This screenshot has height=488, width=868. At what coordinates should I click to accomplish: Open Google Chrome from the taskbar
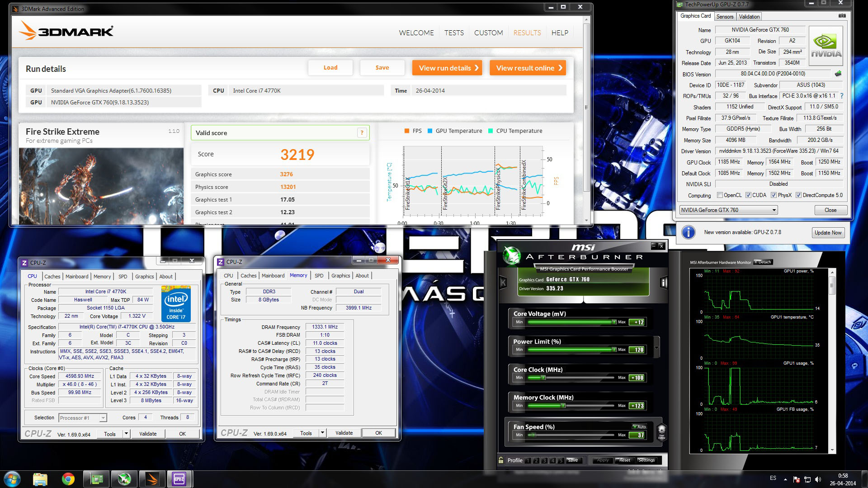pos(68,479)
